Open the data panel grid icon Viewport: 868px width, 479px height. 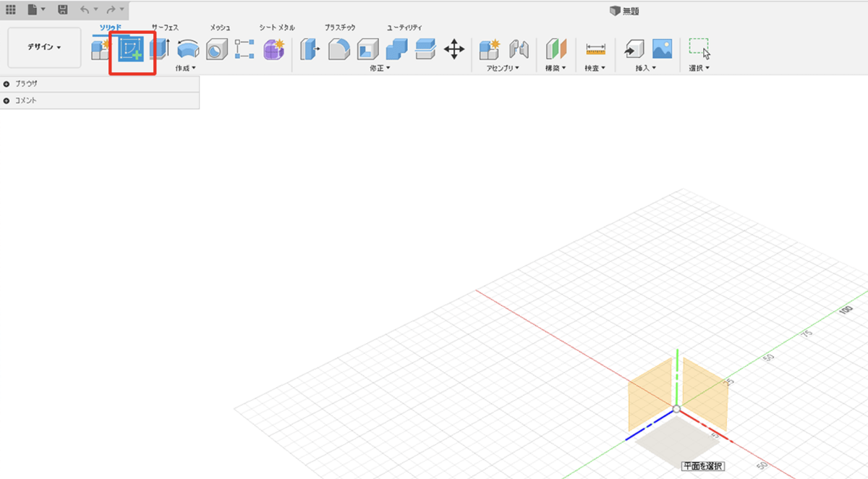[11, 10]
